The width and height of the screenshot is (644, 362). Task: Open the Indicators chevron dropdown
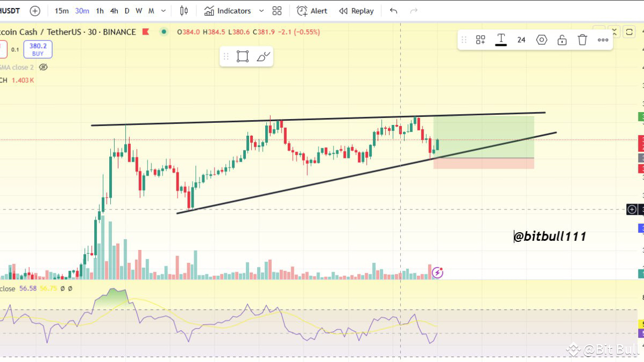[x=261, y=10]
